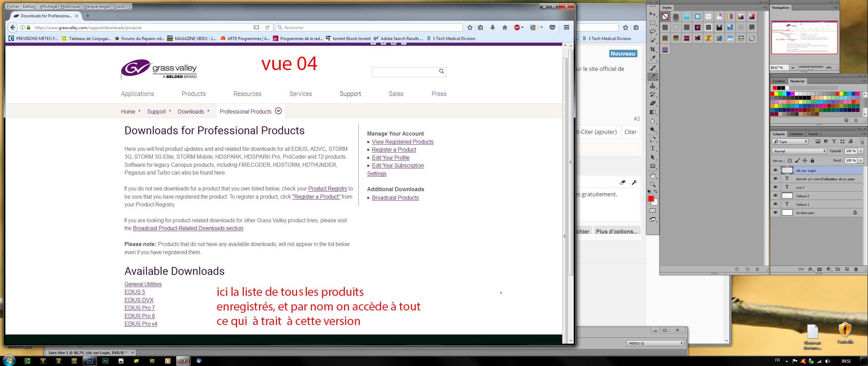Open Nuancier panel options menu
The height and width of the screenshot is (366, 868).
[864, 81]
